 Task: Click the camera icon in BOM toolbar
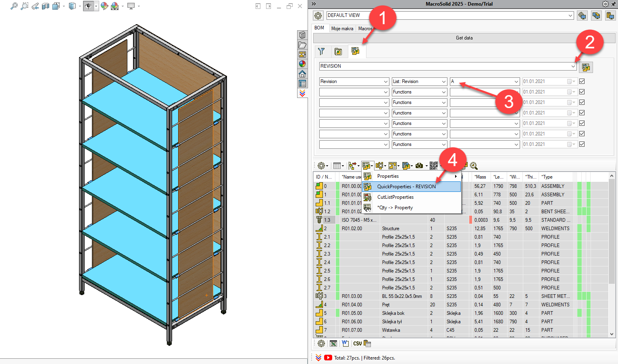coord(420,166)
